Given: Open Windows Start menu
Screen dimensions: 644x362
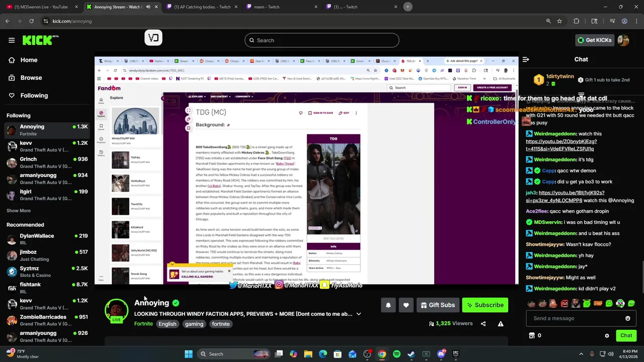Looking at the screenshot, I should tap(188, 354).
